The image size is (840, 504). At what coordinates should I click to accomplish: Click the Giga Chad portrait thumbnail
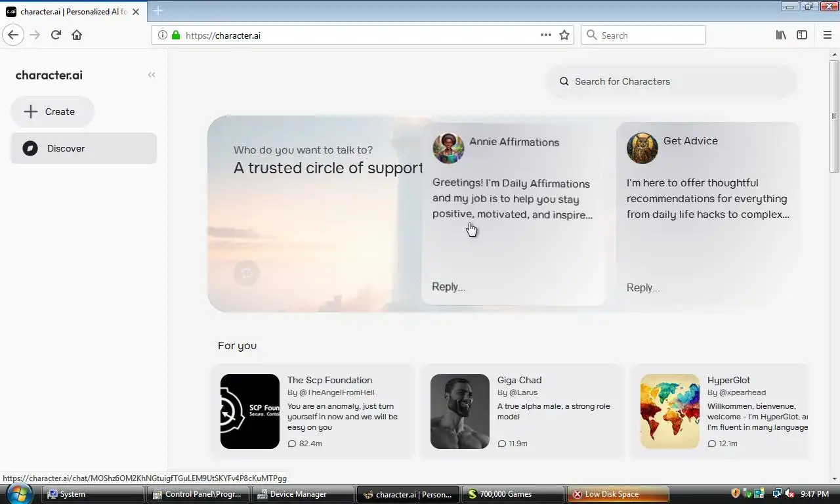tap(460, 411)
